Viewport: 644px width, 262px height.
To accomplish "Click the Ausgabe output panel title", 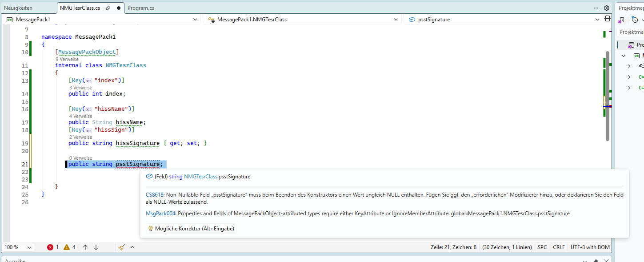I will click(x=15, y=261).
